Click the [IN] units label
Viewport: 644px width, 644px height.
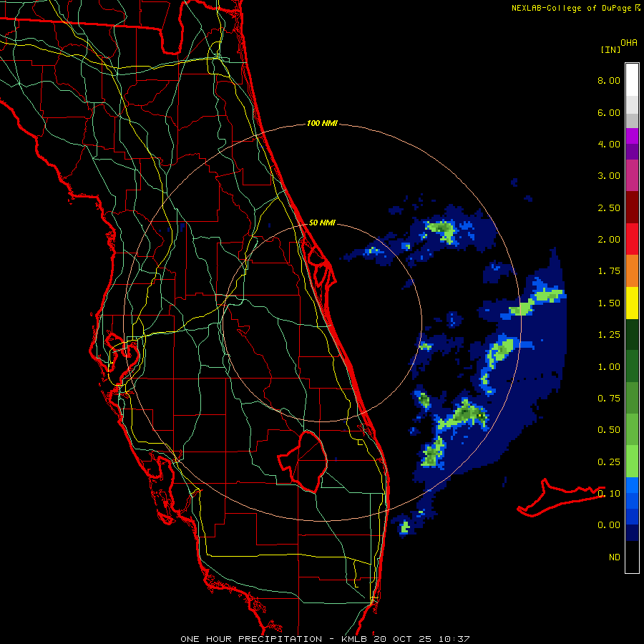tap(610, 49)
